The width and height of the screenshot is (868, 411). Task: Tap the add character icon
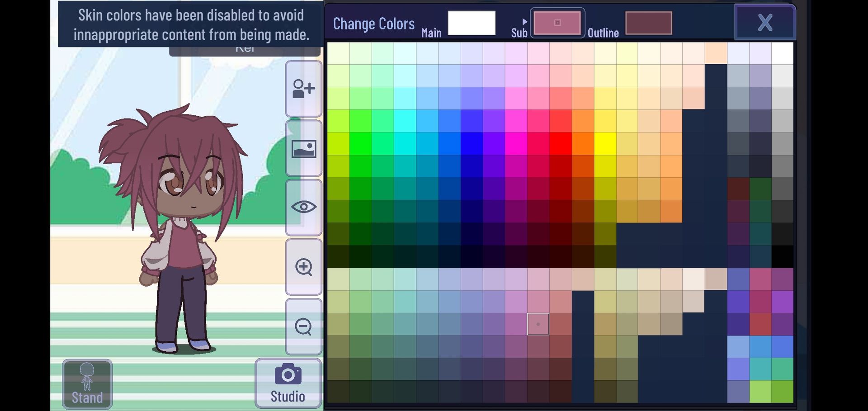click(x=303, y=89)
